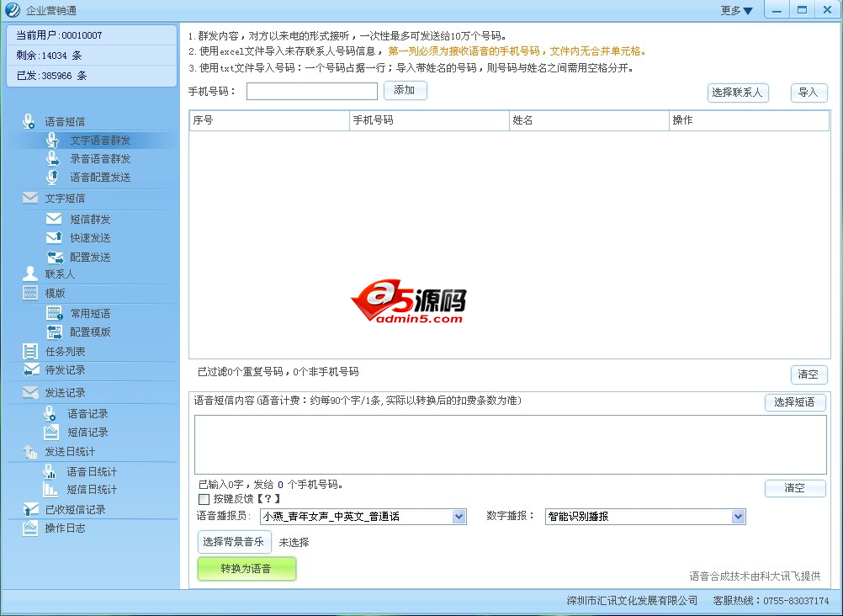Image resolution: width=843 pixels, height=616 pixels.
Task: Enable the 按键反馈 checkbox
Action: click(204, 499)
